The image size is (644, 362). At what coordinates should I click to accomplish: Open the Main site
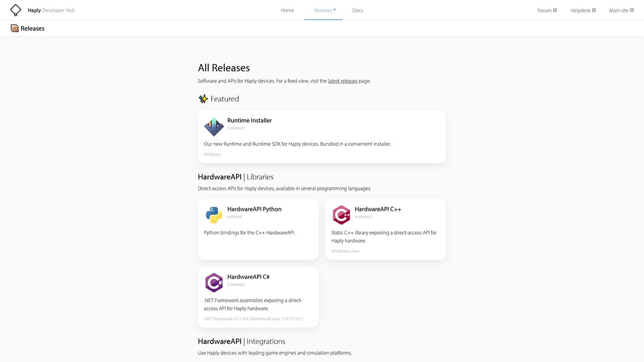pyautogui.click(x=619, y=10)
